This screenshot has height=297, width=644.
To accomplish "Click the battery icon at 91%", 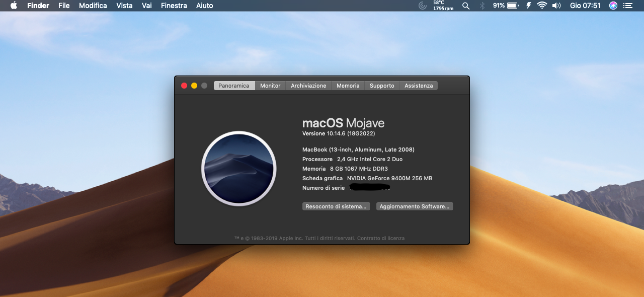I will [513, 6].
